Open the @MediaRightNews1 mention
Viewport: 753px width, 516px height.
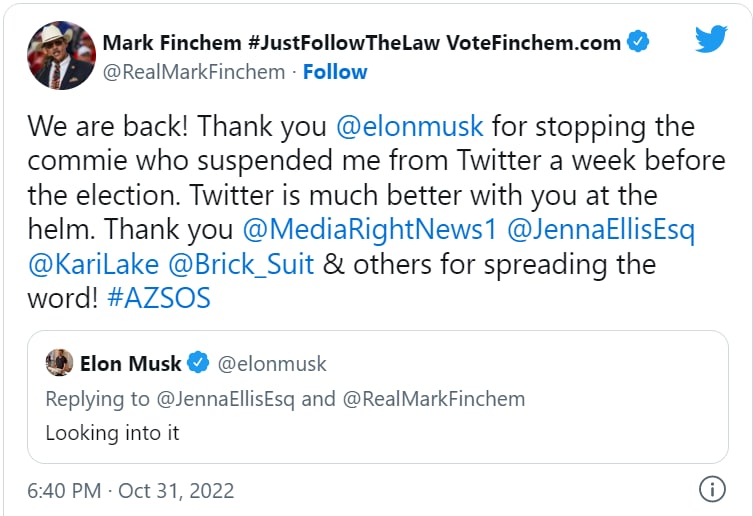[x=369, y=229]
